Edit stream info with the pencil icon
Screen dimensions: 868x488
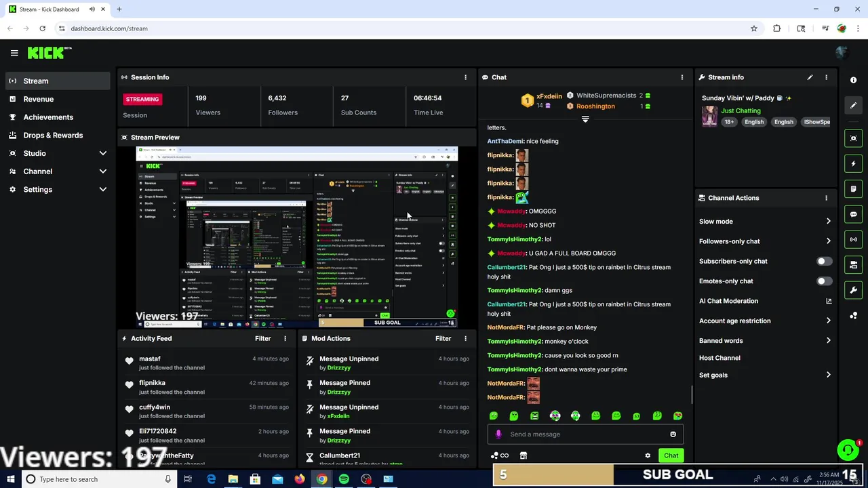click(810, 77)
